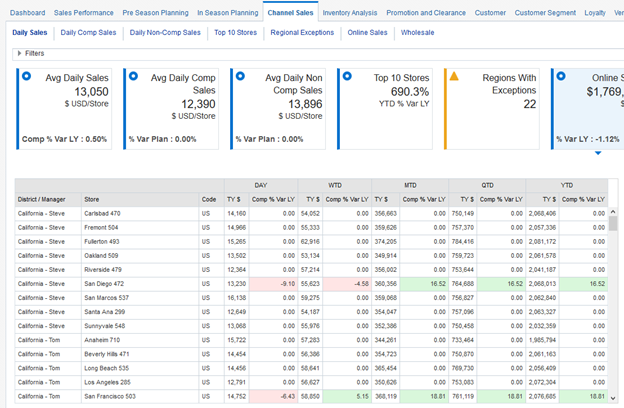
Task: Select the Daily Comp Sales sub-tab
Action: [x=88, y=32]
